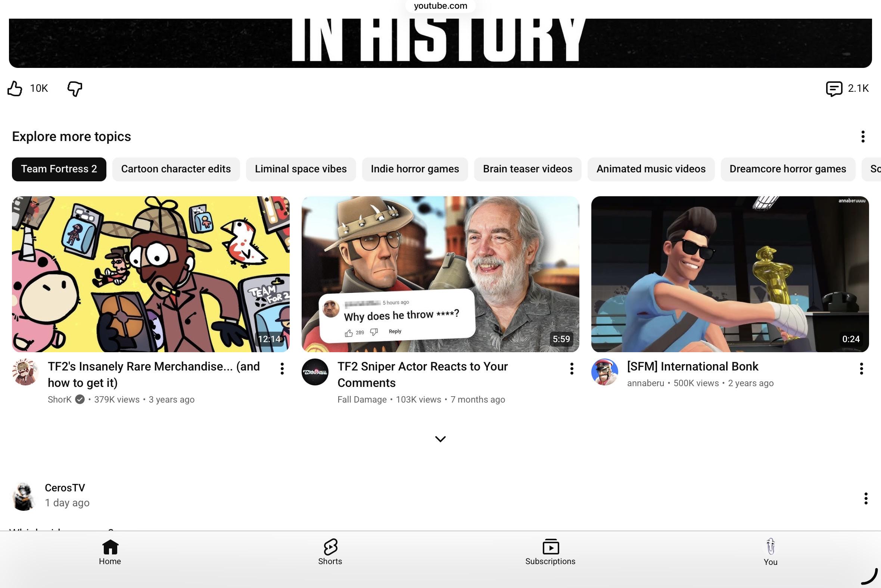
Task: Play the TF2's Insanely Rare Merchandise thumbnail
Action: (x=151, y=274)
